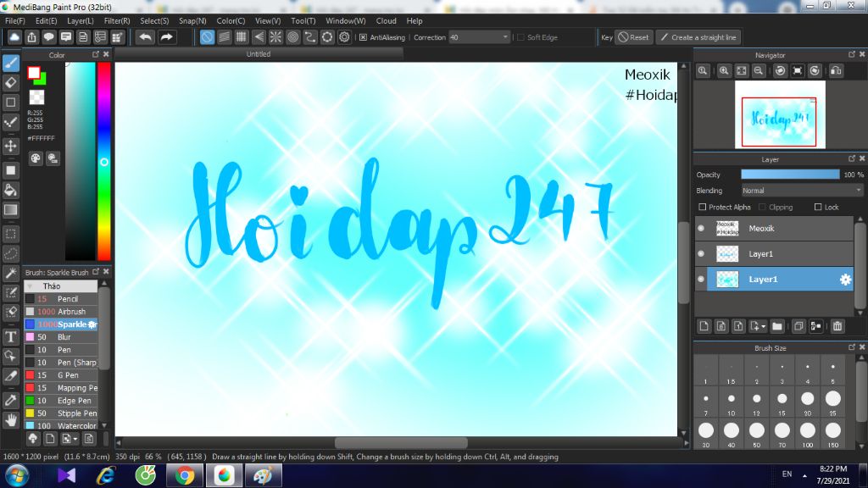The image size is (868, 488).
Task: Toggle the AntiAliasing checkbox
Action: click(363, 37)
